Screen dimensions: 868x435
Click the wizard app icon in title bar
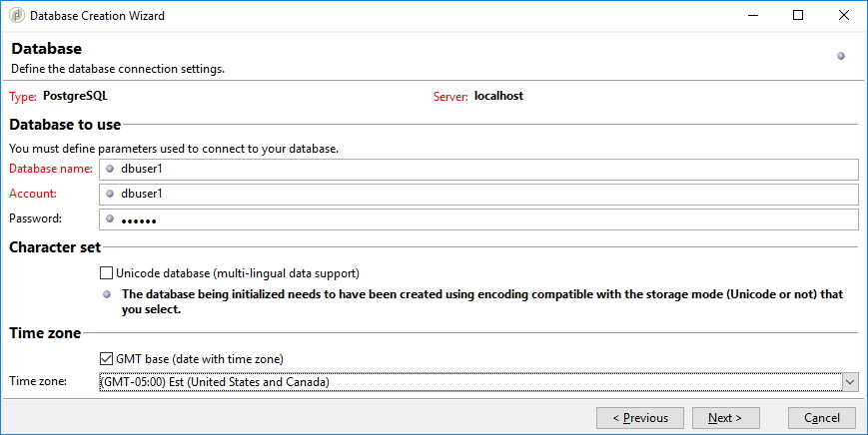tap(16, 16)
